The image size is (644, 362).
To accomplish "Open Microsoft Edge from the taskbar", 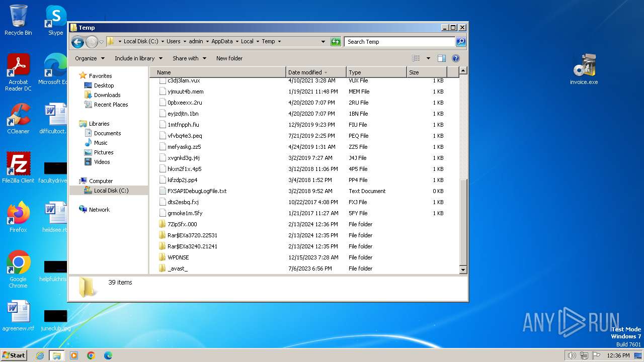I will tap(108, 355).
